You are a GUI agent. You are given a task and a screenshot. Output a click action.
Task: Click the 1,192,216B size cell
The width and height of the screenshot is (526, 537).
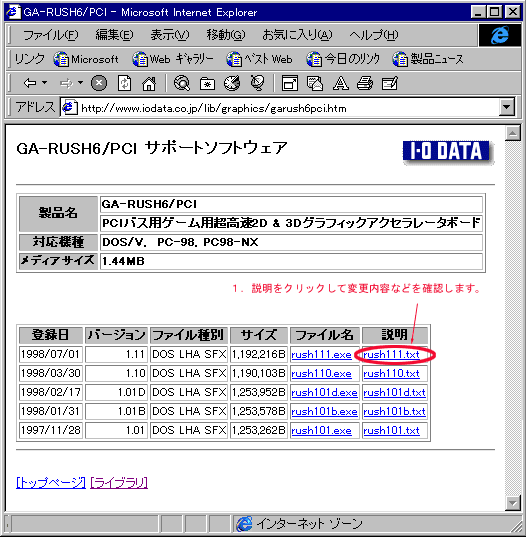click(x=259, y=354)
